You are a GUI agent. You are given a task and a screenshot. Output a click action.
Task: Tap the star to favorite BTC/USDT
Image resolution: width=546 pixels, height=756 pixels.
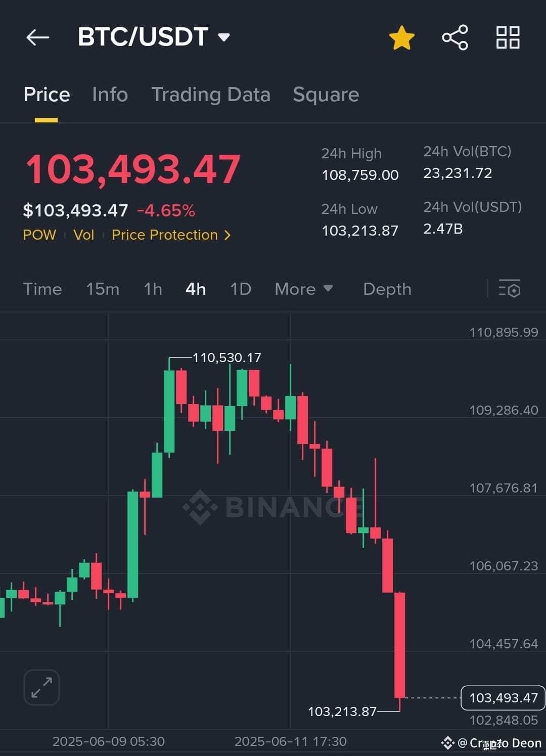click(x=402, y=37)
